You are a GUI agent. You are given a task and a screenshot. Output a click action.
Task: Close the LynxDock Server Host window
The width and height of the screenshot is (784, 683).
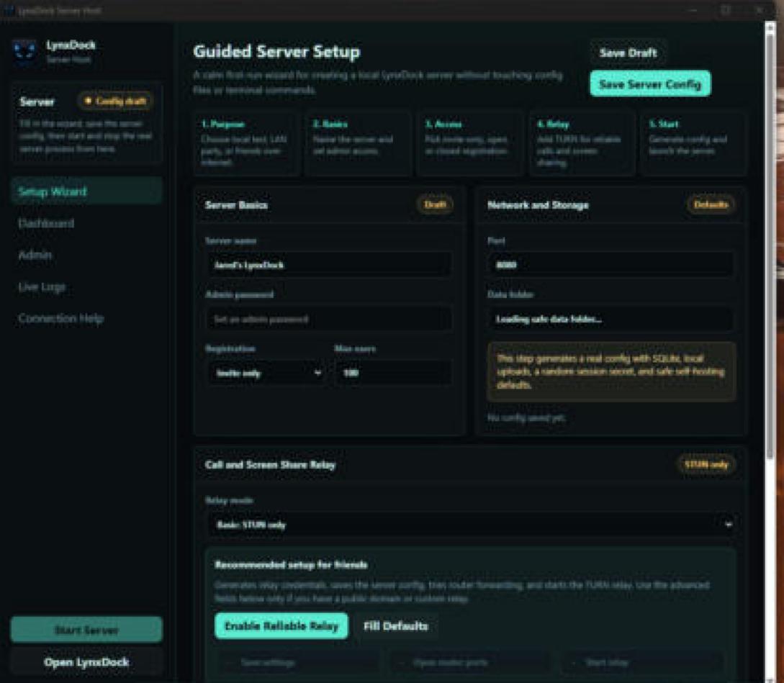click(x=759, y=10)
